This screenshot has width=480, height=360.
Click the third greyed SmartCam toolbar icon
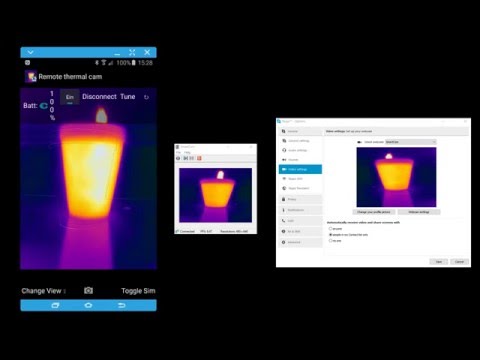coord(192,158)
